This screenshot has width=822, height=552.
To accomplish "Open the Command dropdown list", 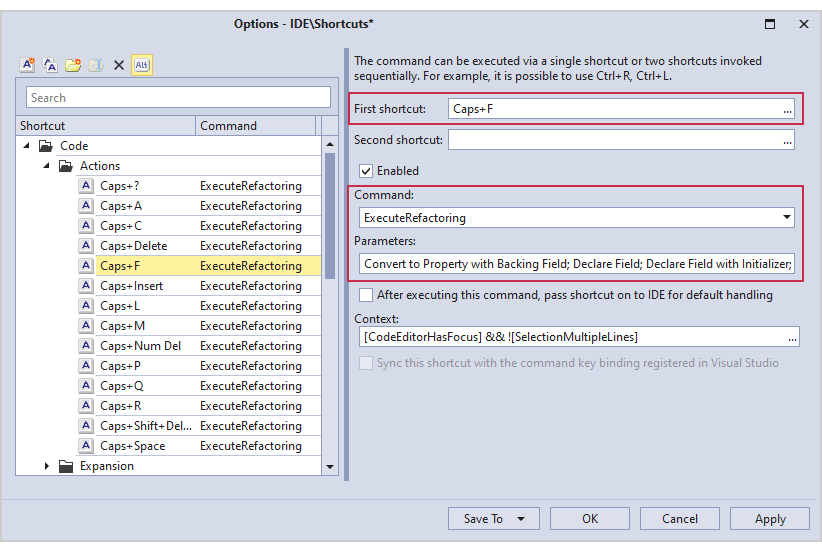I will point(787,217).
